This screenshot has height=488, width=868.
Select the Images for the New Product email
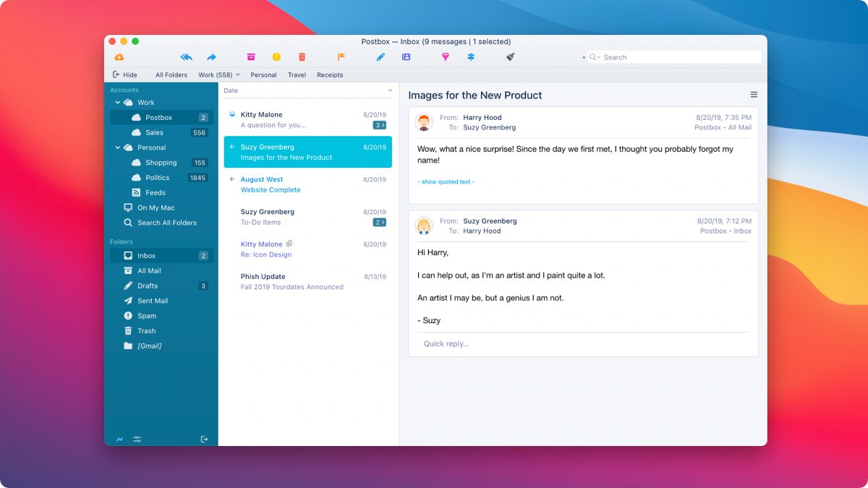(x=308, y=152)
